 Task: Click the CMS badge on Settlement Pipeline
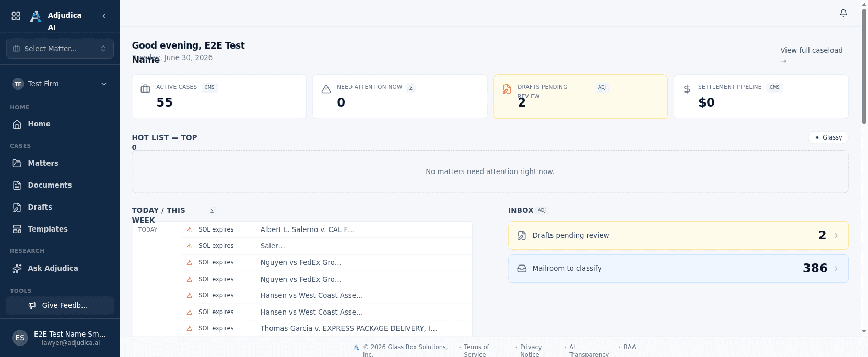point(775,88)
